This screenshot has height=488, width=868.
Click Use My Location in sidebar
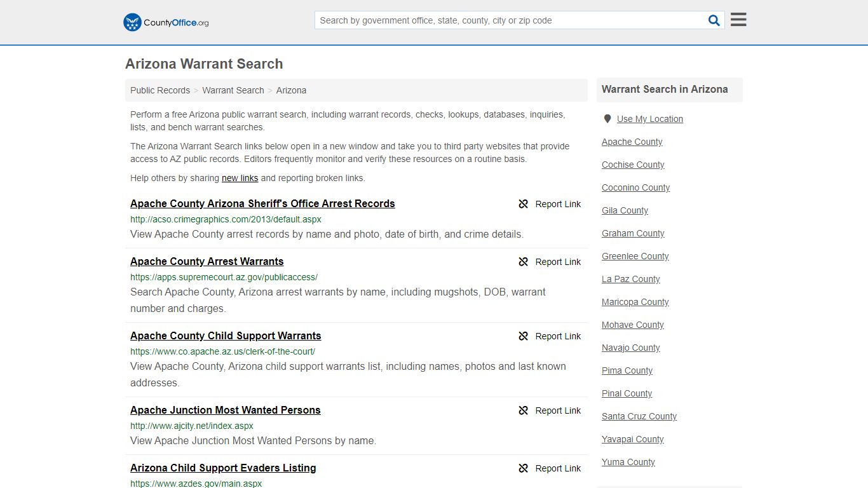[x=649, y=119]
